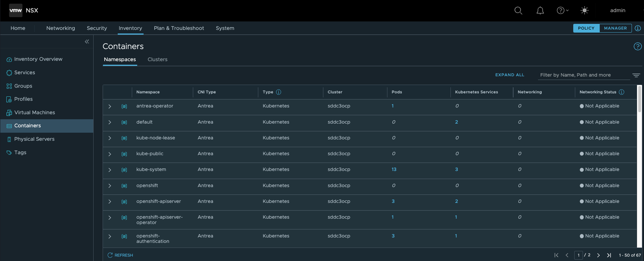Click the Networking Status info icon
This screenshot has height=261, width=644.
622,92
